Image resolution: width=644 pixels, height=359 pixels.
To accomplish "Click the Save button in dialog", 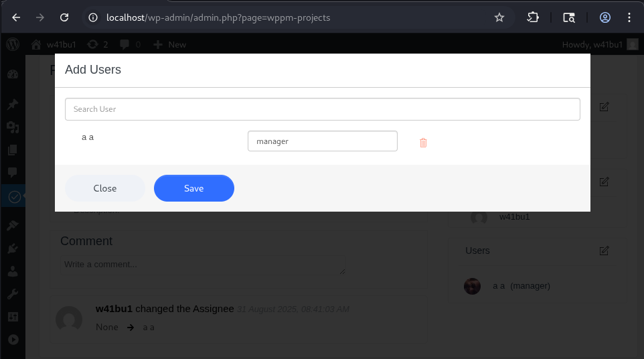I will [193, 188].
